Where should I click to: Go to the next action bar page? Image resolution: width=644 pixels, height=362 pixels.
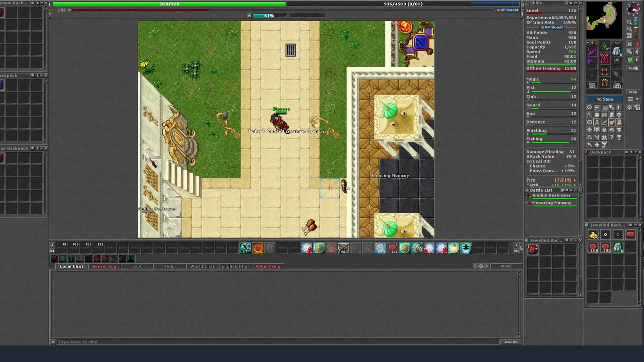[x=516, y=245]
